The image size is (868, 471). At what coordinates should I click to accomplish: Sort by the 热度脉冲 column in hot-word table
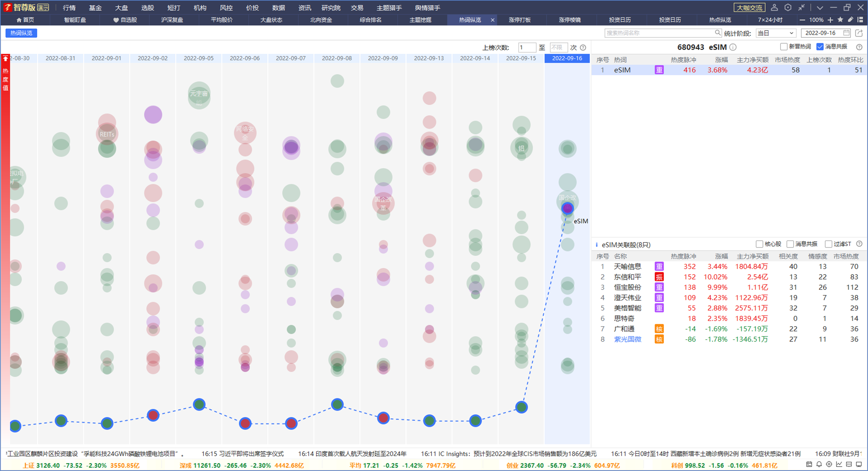(683, 60)
